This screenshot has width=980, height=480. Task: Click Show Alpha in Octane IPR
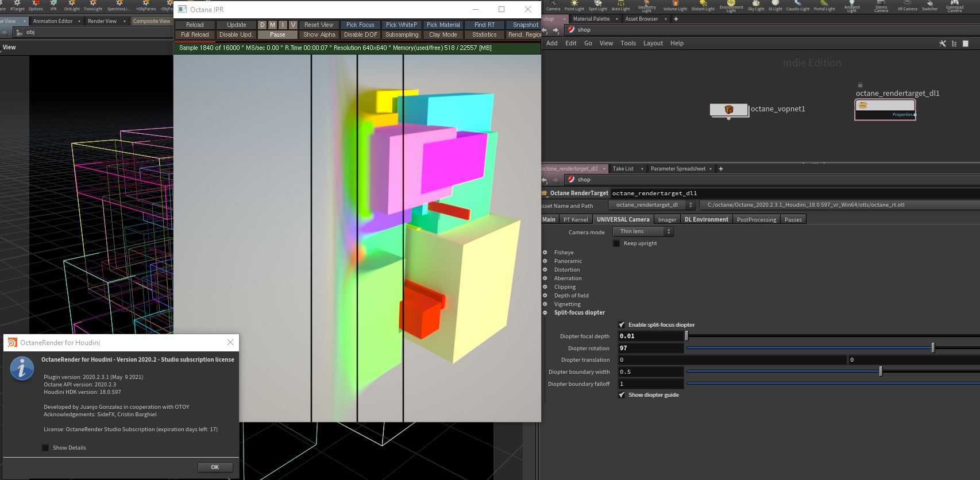pyautogui.click(x=319, y=34)
